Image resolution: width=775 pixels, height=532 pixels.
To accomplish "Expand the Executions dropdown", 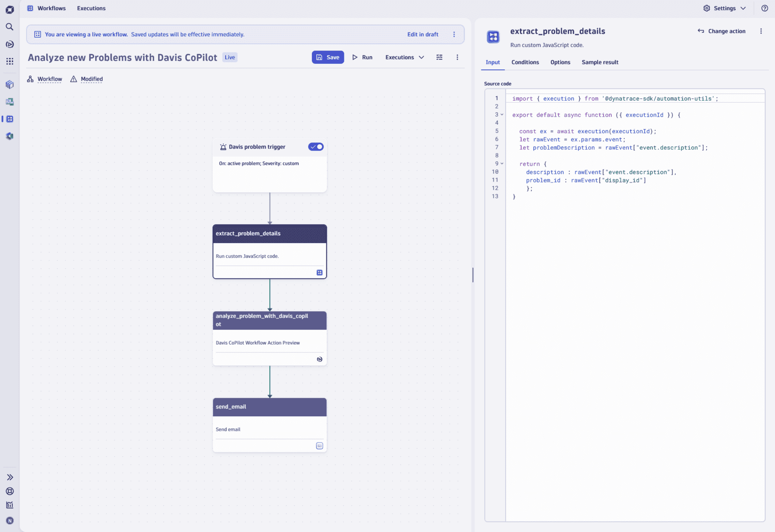I will (421, 57).
